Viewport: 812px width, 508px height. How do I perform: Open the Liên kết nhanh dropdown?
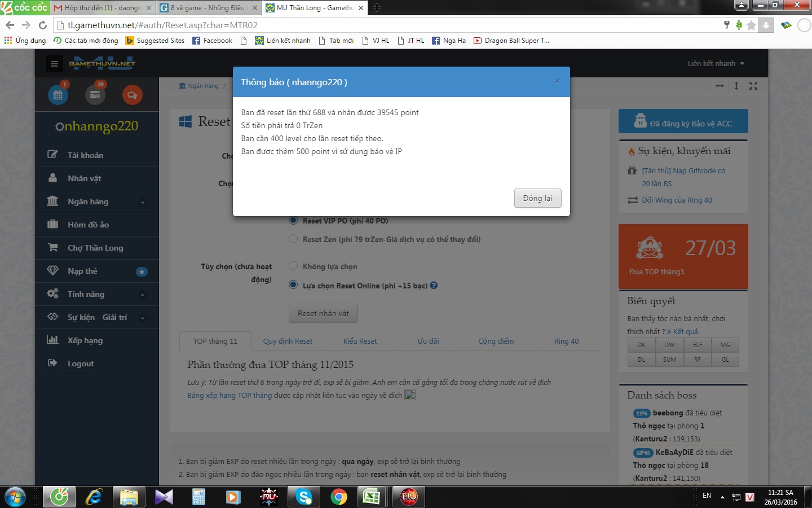pyautogui.click(x=716, y=64)
